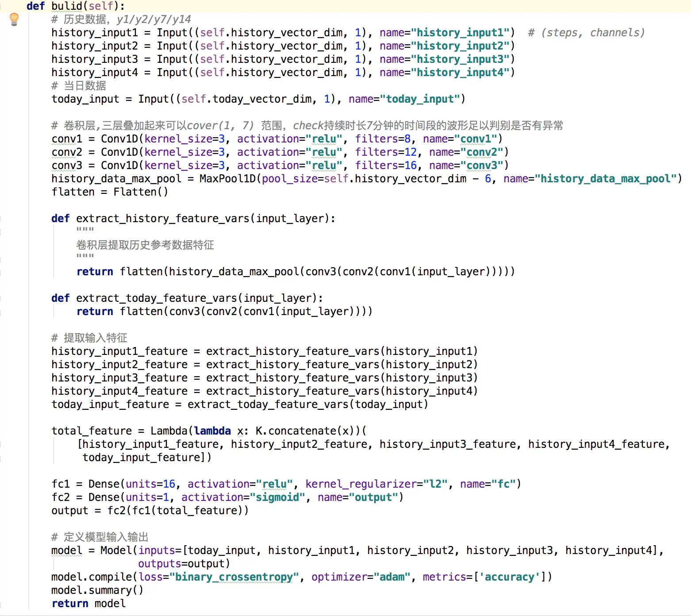Click the string "history_input3" in name argument
This screenshot has height=616, width=691.
(461, 59)
